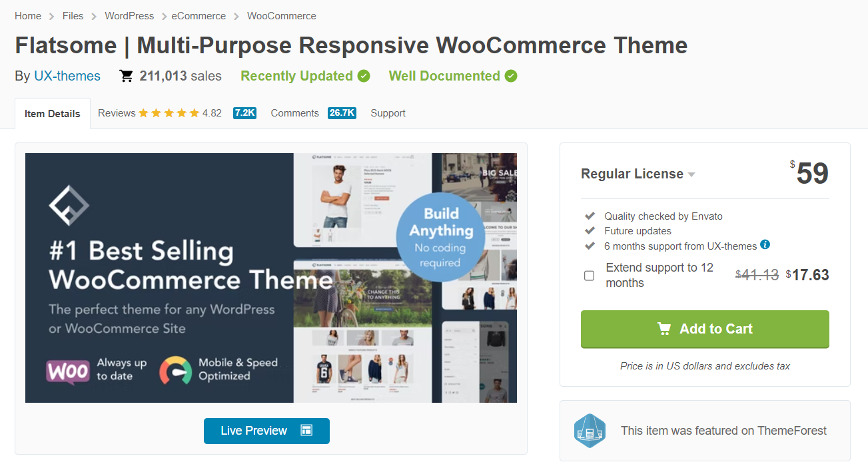This screenshot has height=474, width=868.
Task: Launch the Live Preview
Action: coord(266,431)
